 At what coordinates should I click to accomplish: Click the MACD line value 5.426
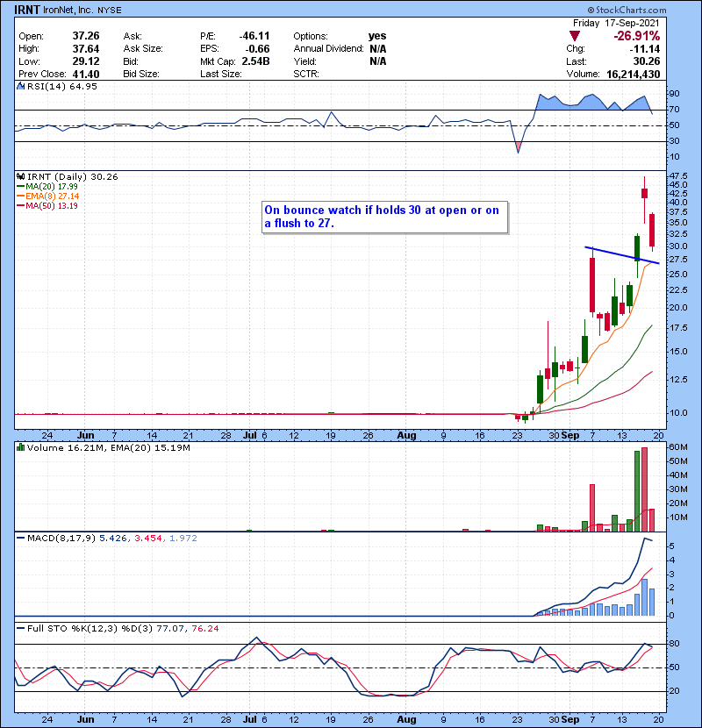pyautogui.click(x=113, y=539)
